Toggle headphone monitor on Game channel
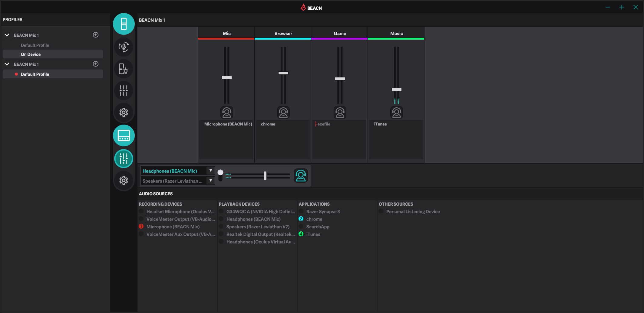The image size is (644, 313). pyautogui.click(x=340, y=112)
